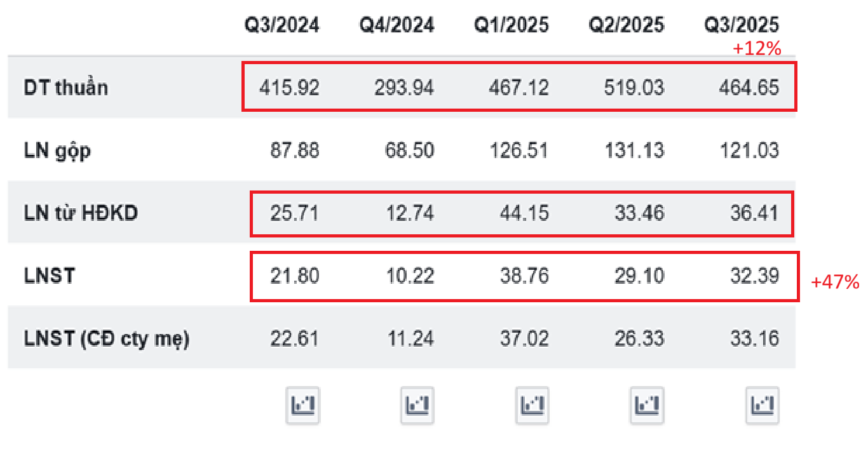The image size is (868, 454).
Task: Open the chart icon under Q3/2024
Action: (303, 404)
